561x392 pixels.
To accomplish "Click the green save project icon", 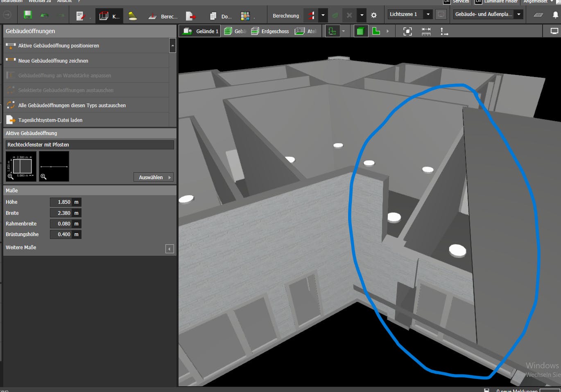I will point(28,15).
